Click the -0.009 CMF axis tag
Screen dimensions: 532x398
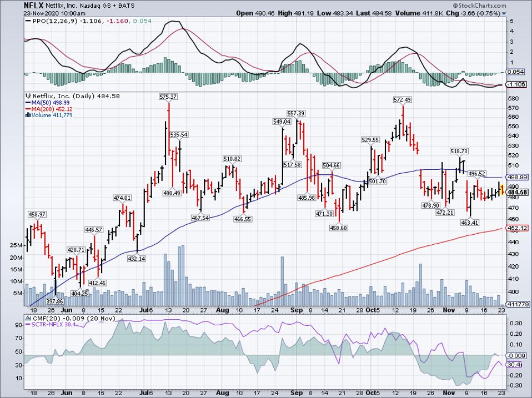(517, 356)
